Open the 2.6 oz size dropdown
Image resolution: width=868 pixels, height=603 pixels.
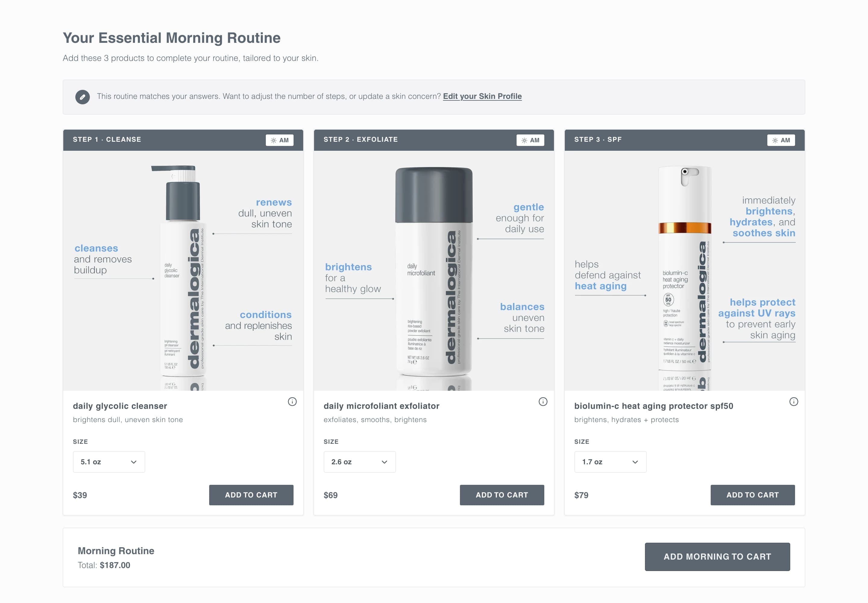point(360,462)
